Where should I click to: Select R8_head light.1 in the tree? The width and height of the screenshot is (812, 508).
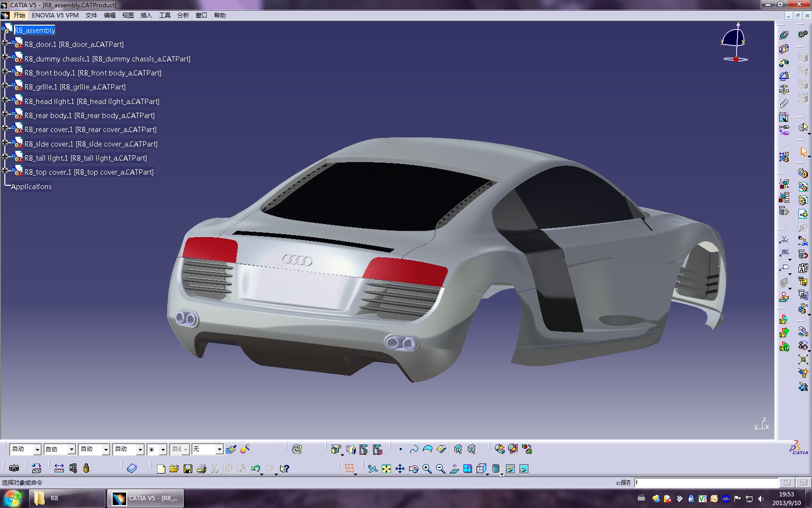click(x=92, y=102)
